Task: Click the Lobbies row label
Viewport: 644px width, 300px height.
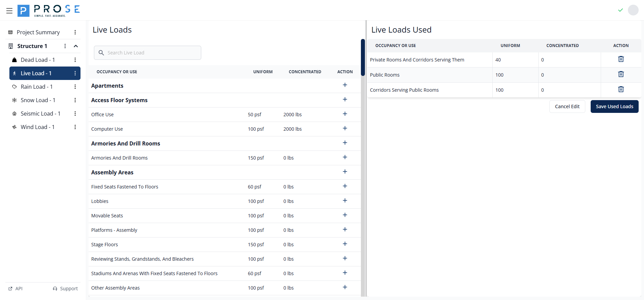Action: 100,201
